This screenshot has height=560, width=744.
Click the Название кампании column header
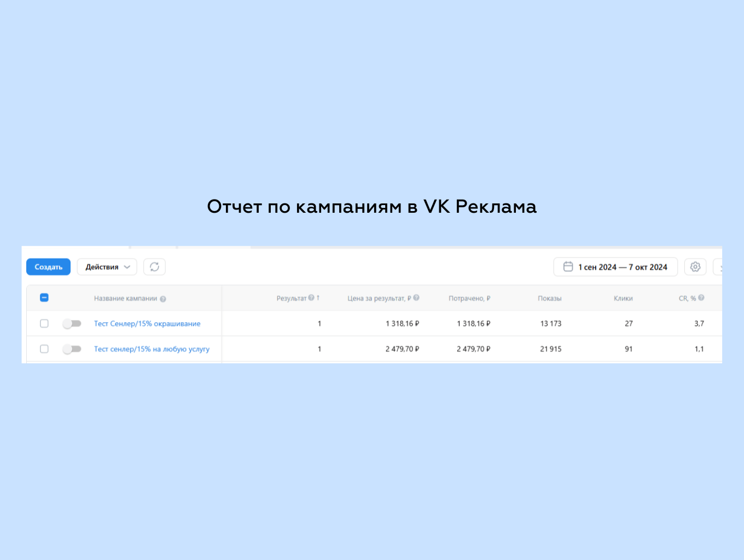pos(125,299)
